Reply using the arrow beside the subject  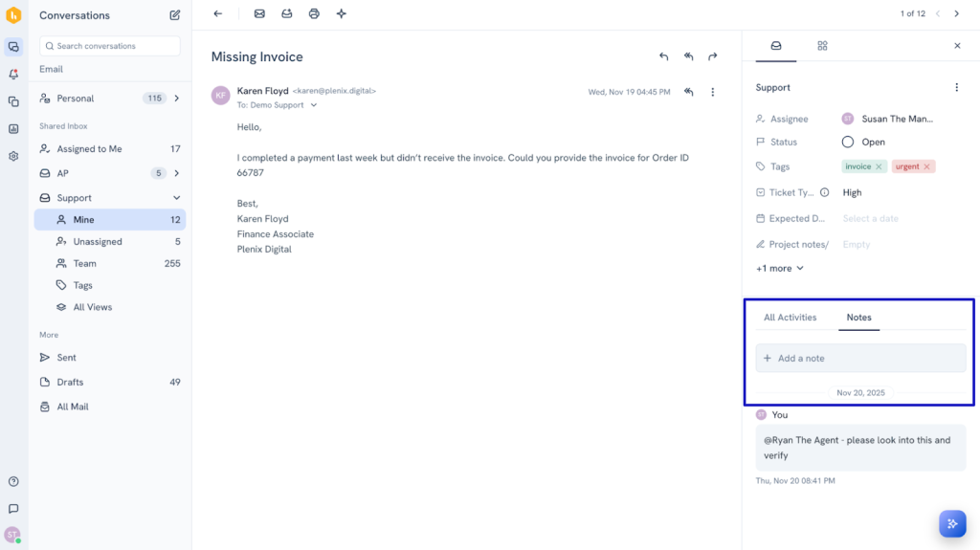pos(664,56)
